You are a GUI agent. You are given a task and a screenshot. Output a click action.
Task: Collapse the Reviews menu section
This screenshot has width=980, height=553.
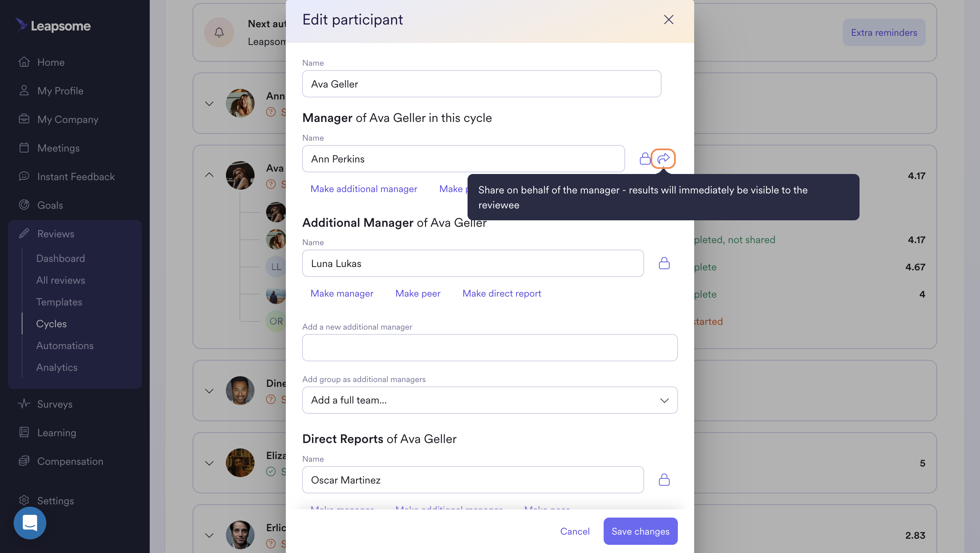click(x=56, y=234)
